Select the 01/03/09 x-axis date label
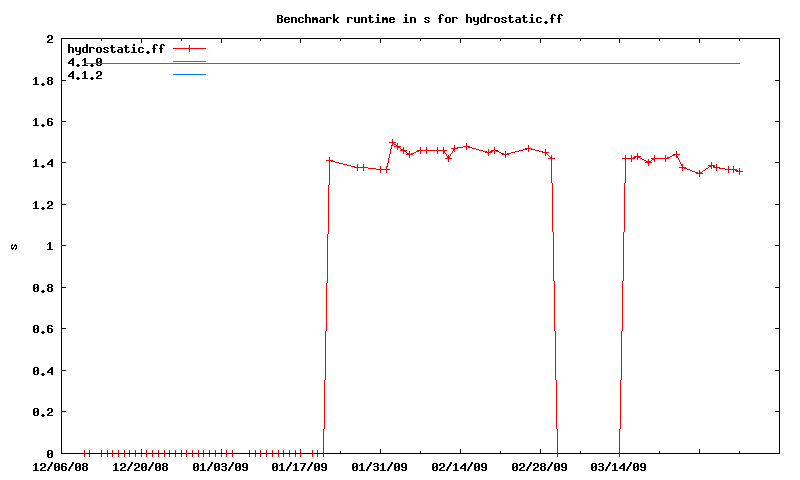Viewport: 800px width, 480px height. (220, 466)
